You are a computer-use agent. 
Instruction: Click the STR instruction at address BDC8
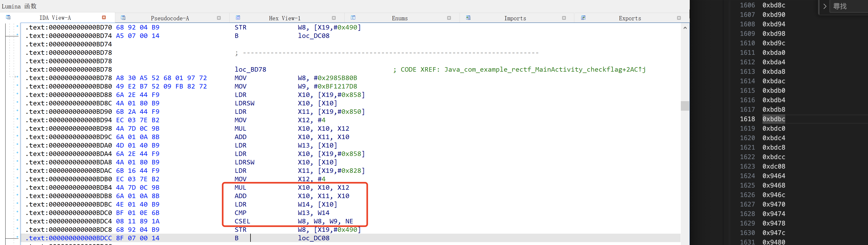click(240, 229)
